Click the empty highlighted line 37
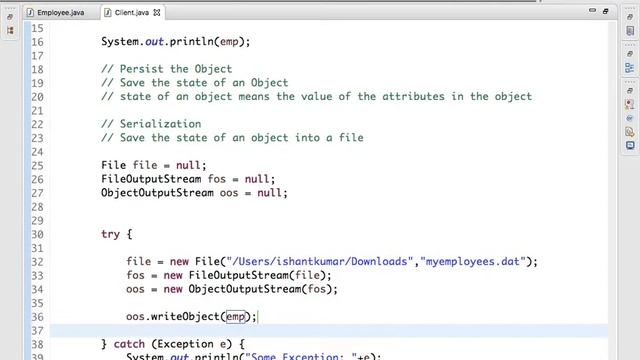Screen dimensions: 640x360 click(329, 331)
